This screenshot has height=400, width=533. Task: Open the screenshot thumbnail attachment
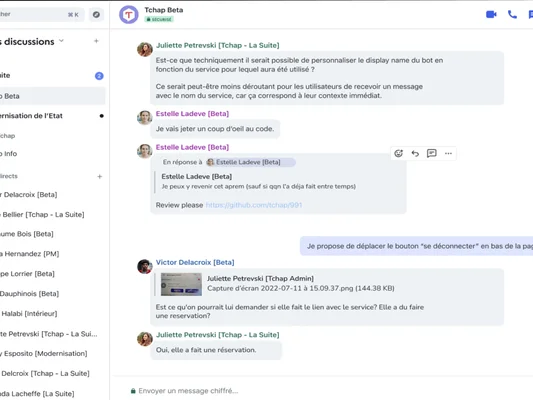click(x=181, y=284)
